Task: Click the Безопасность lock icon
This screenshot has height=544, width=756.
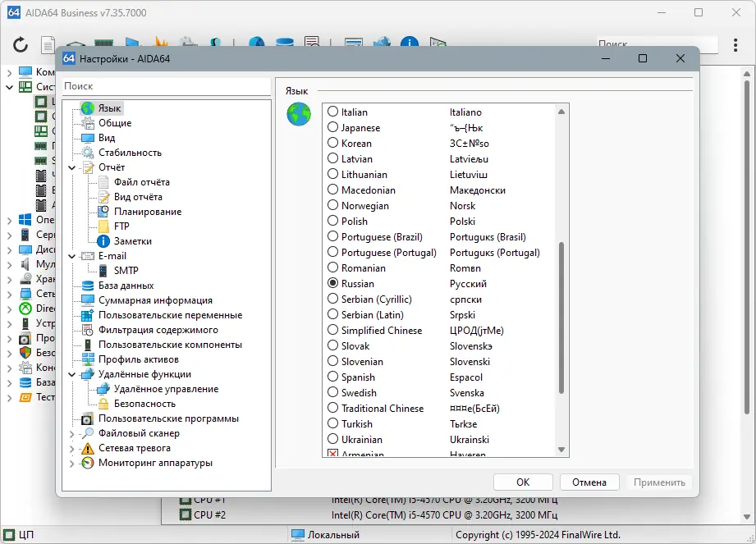Action: [x=103, y=404]
